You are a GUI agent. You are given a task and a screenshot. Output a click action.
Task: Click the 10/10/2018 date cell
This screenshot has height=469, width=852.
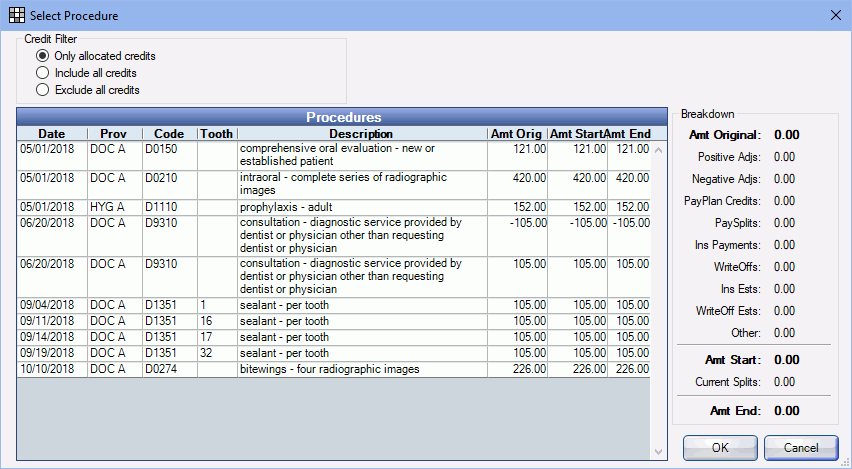pyautogui.click(x=52, y=369)
